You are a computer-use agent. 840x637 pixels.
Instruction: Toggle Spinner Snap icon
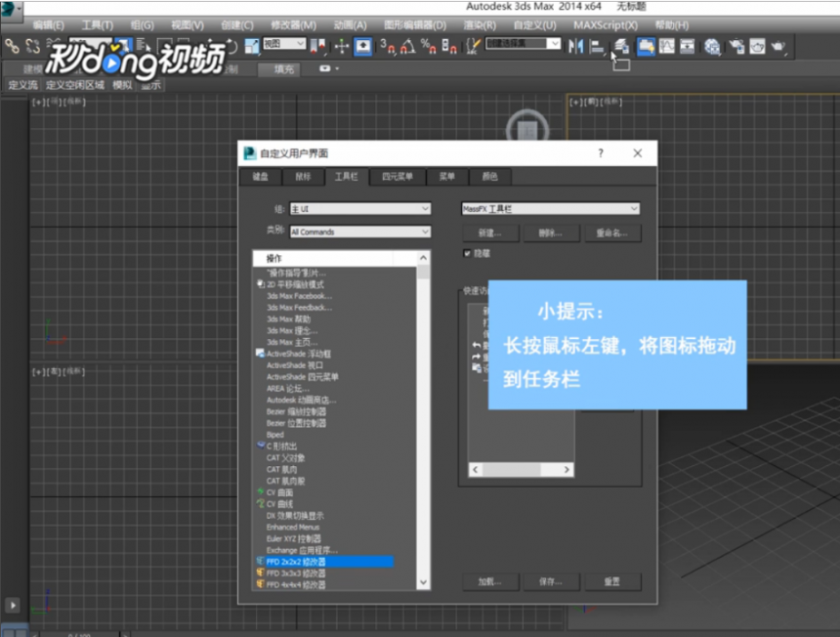tap(449, 47)
